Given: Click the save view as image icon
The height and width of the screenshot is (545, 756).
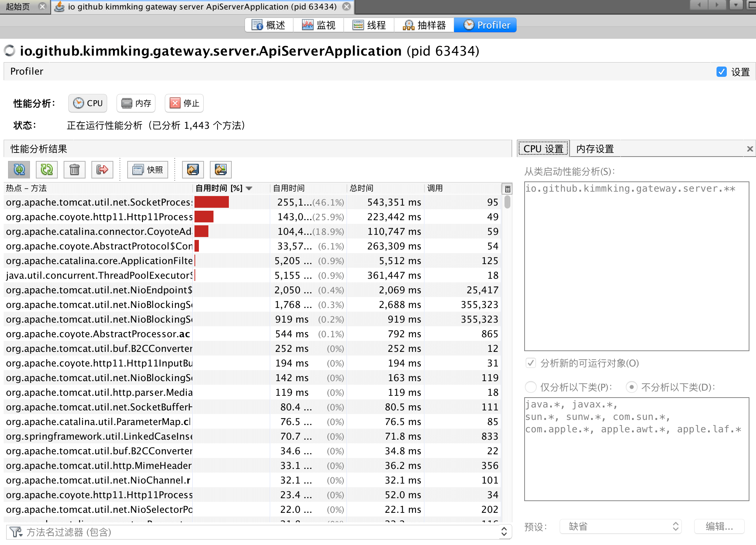Looking at the screenshot, I should click(221, 170).
